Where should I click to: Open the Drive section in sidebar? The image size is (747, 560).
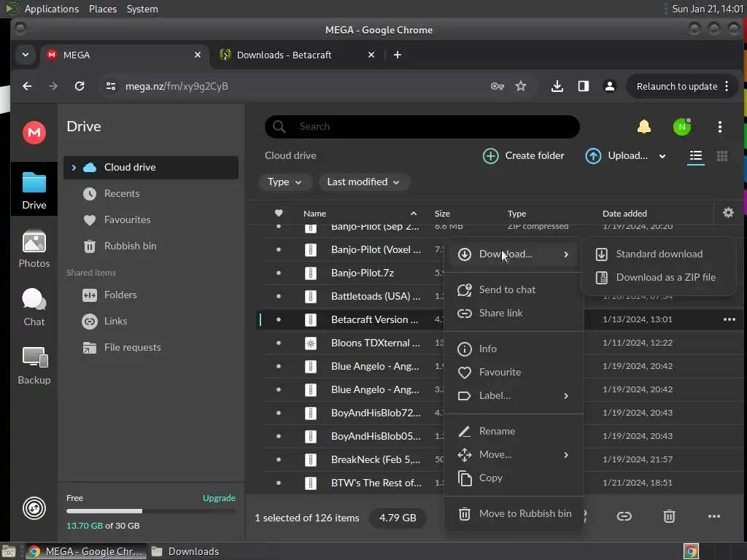coord(34,190)
